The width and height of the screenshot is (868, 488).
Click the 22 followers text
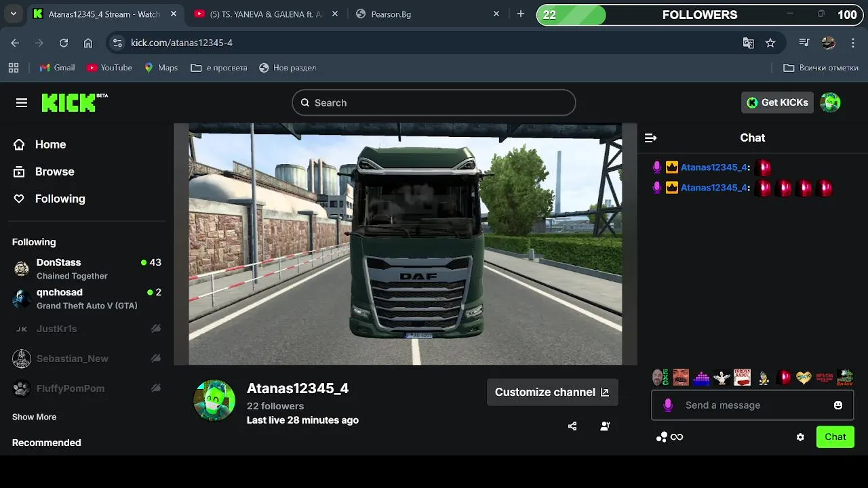click(275, 406)
